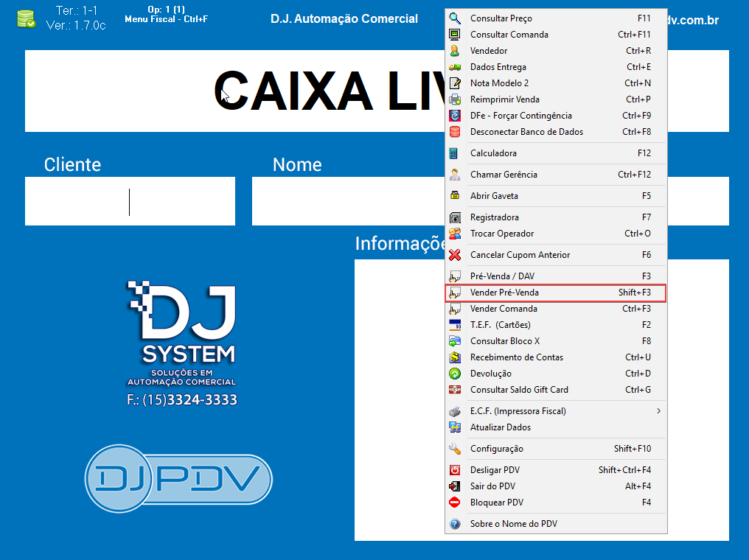Choose Trocar Operador menu entry
The height and width of the screenshot is (560, 749).
pyautogui.click(x=502, y=234)
